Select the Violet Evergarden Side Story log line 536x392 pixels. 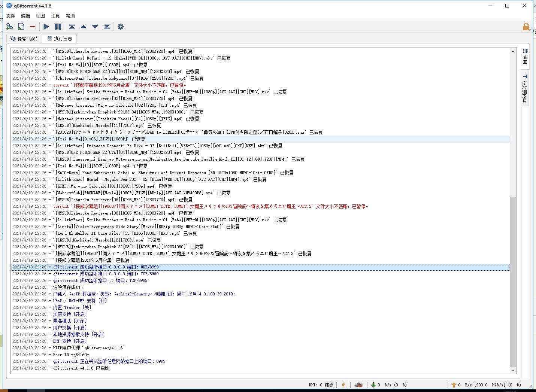click(x=260, y=227)
